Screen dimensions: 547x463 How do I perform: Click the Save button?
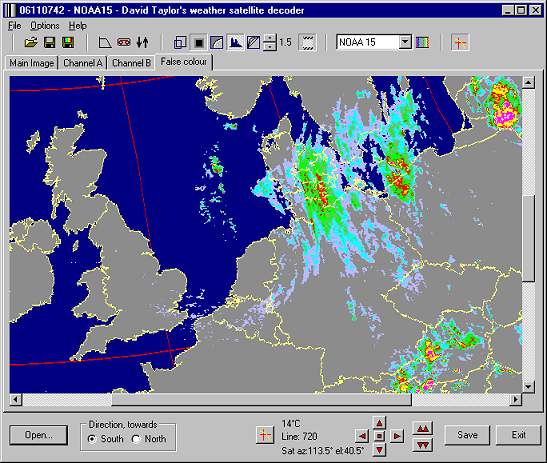coord(467,435)
